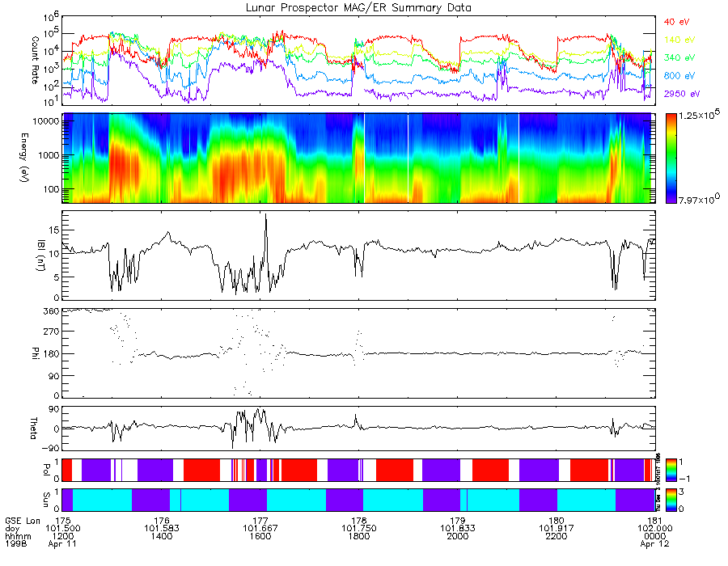Click the Sun panel color scale bar
The height and width of the screenshot is (566, 728).
coord(671,500)
